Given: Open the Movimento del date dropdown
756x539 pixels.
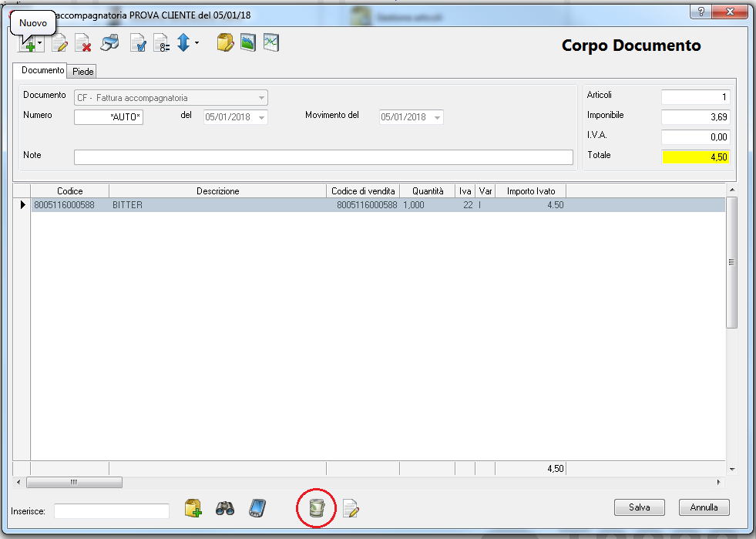Looking at the screenshot, I should point(437,117).
